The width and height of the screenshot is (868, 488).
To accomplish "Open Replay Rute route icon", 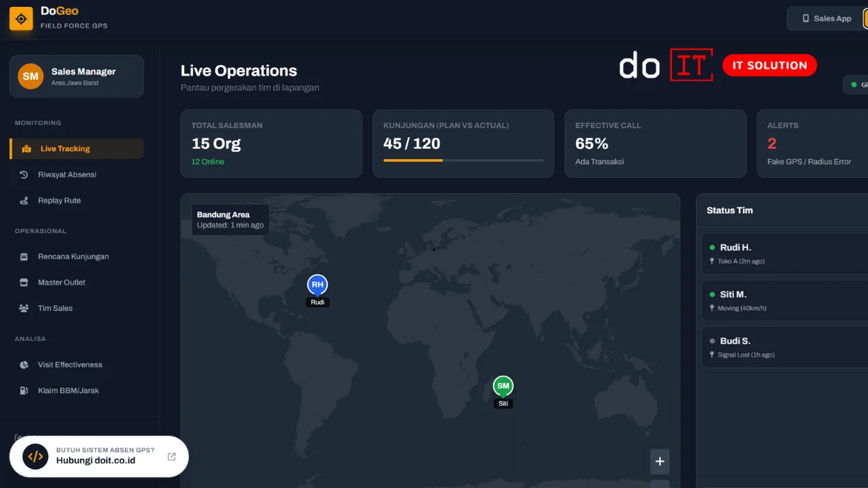I will (x=24, y=201).
